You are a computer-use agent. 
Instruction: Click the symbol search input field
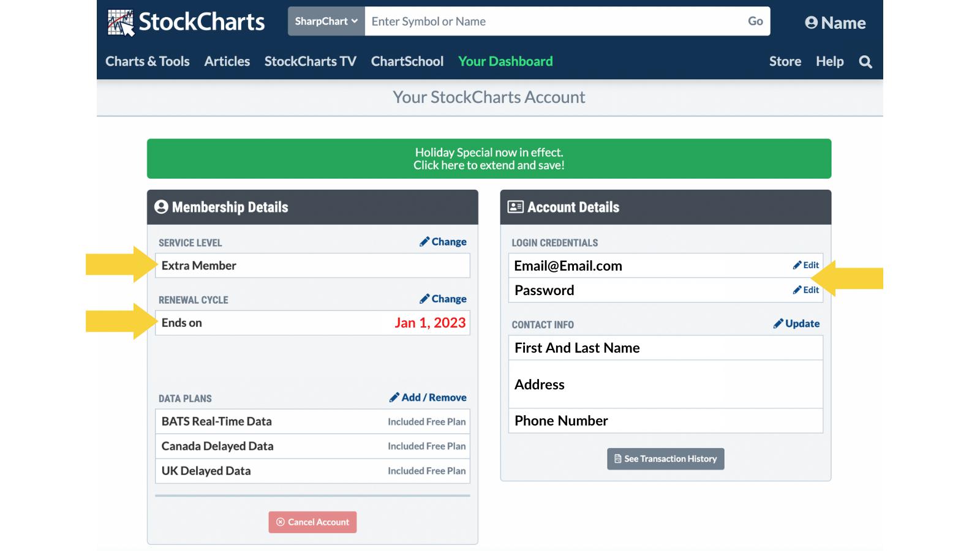tap(551, 21)
